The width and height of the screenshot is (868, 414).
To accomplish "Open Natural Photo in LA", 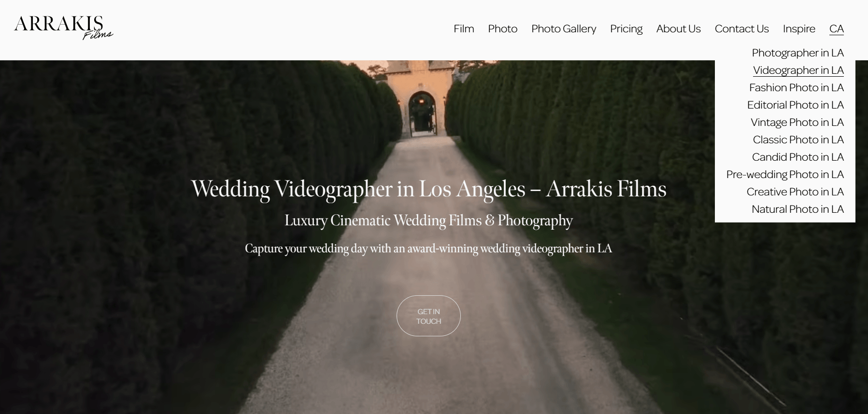I will point(797,209).
